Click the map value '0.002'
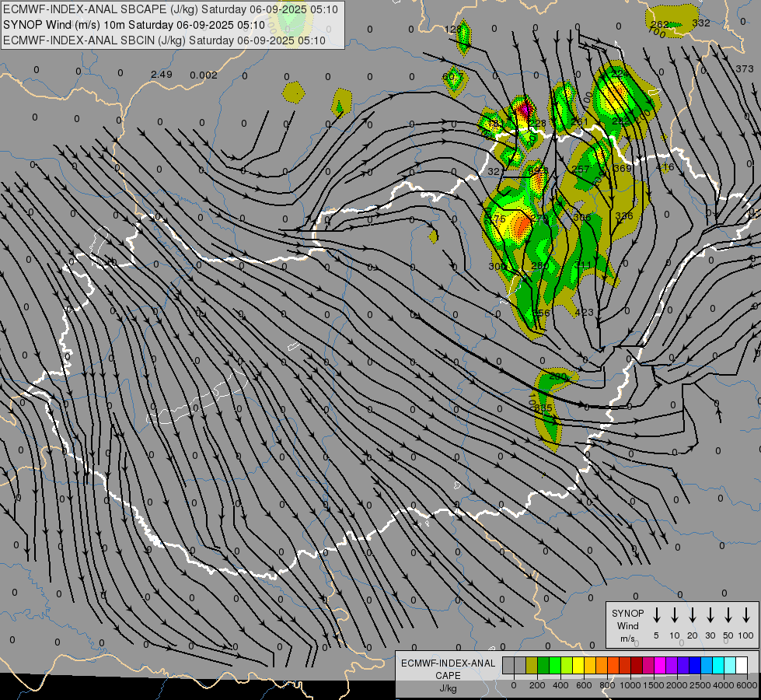Viewport: 761px width, 700px height. [204, 75]
